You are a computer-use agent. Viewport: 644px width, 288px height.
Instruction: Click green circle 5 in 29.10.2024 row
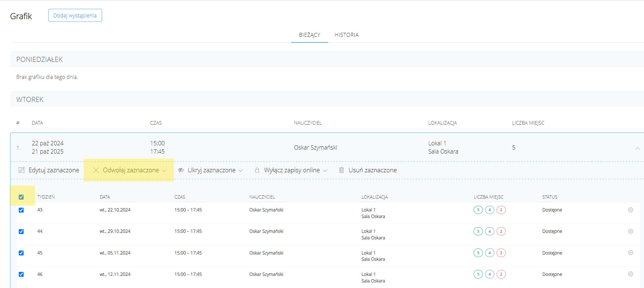[x=478, y=231]
